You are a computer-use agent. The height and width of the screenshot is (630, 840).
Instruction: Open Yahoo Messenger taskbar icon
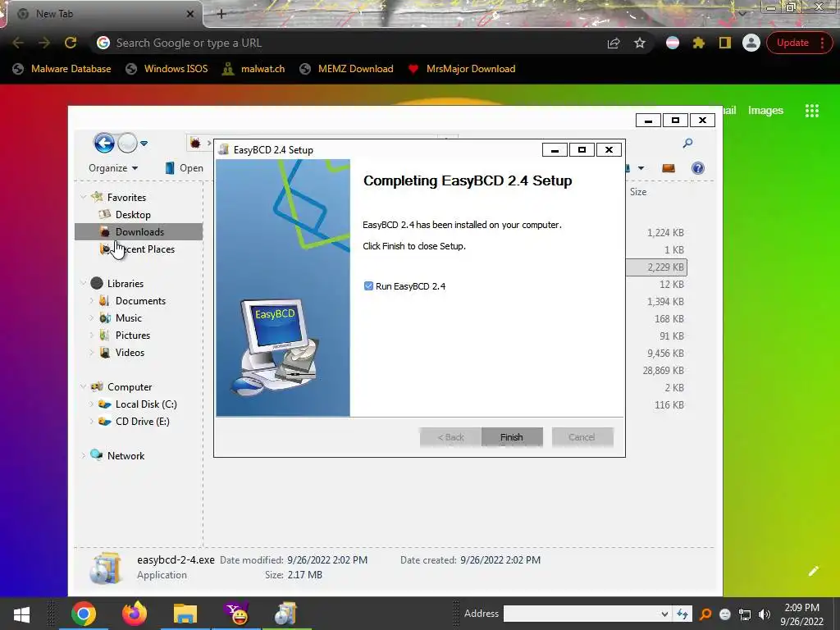point(236,614)
